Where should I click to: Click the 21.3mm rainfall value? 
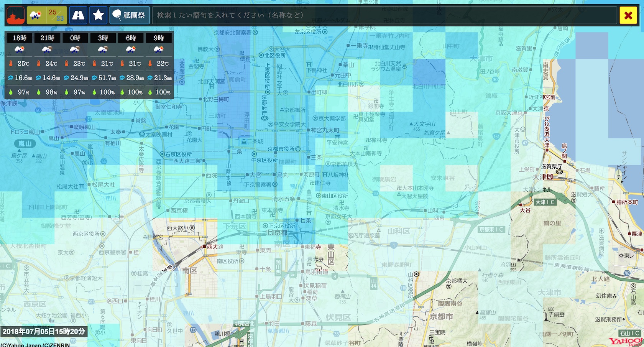pyautogui.click(x=163, y=78)
